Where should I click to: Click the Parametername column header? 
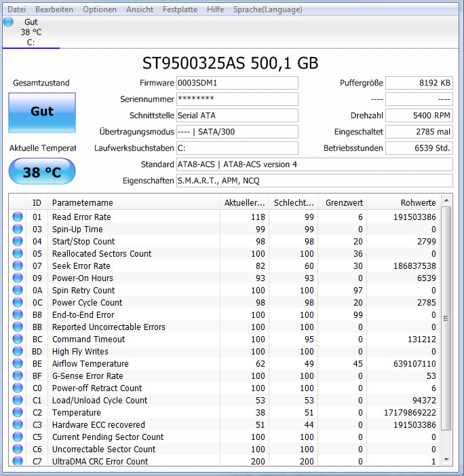pyautogui.click(x=134, y=202)
